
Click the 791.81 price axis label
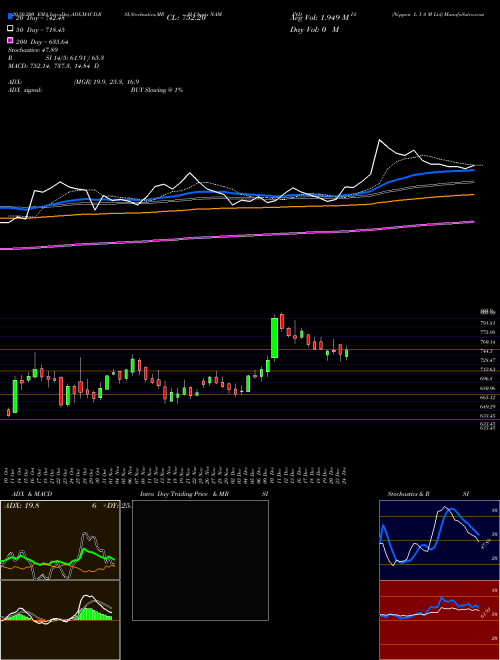[488, 323]
